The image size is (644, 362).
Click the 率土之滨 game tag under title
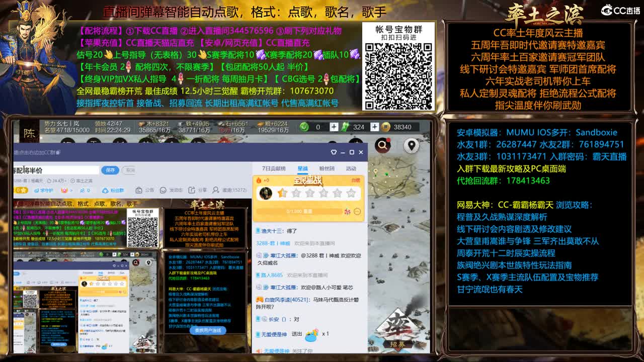pos(83,180)
